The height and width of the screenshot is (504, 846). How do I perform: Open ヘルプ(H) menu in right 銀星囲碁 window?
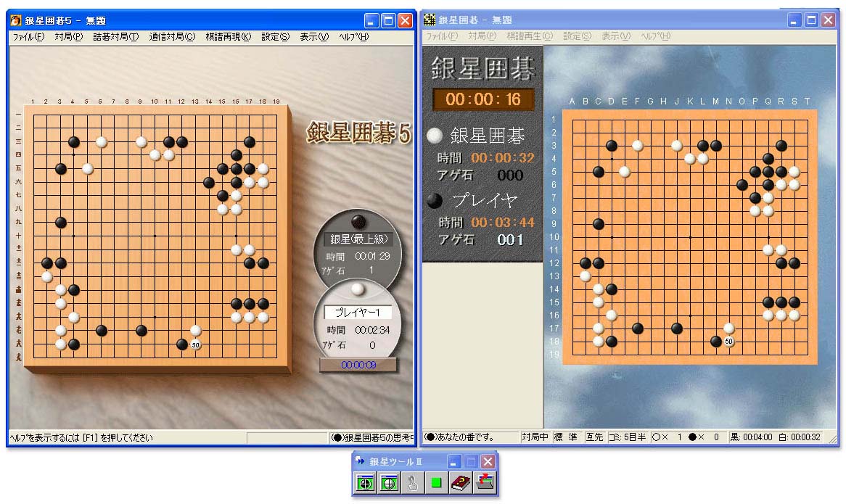(656, 36)
